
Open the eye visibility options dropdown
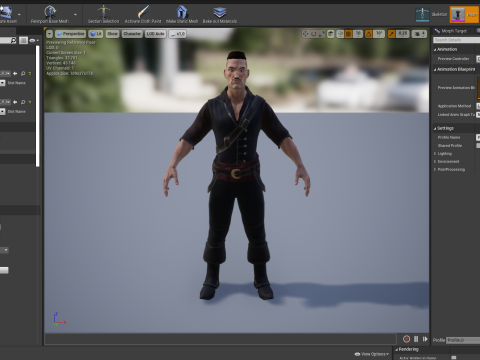click(x=34, y=40)
